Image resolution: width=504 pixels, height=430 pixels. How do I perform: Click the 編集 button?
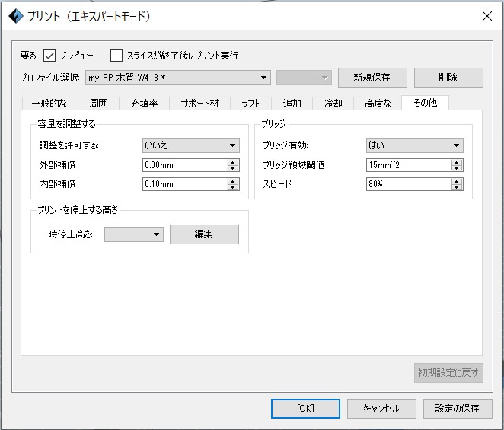[204, 234]
